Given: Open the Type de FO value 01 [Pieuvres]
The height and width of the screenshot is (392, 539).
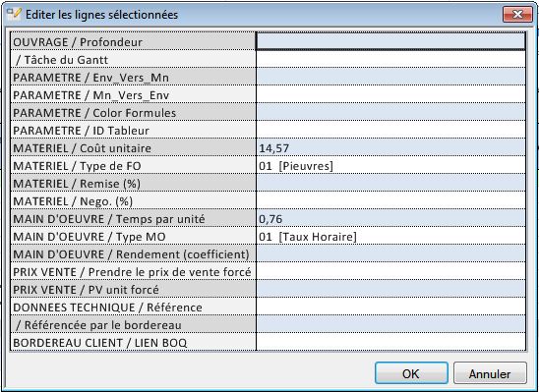Looking at the screenshot, I should 390,165.
